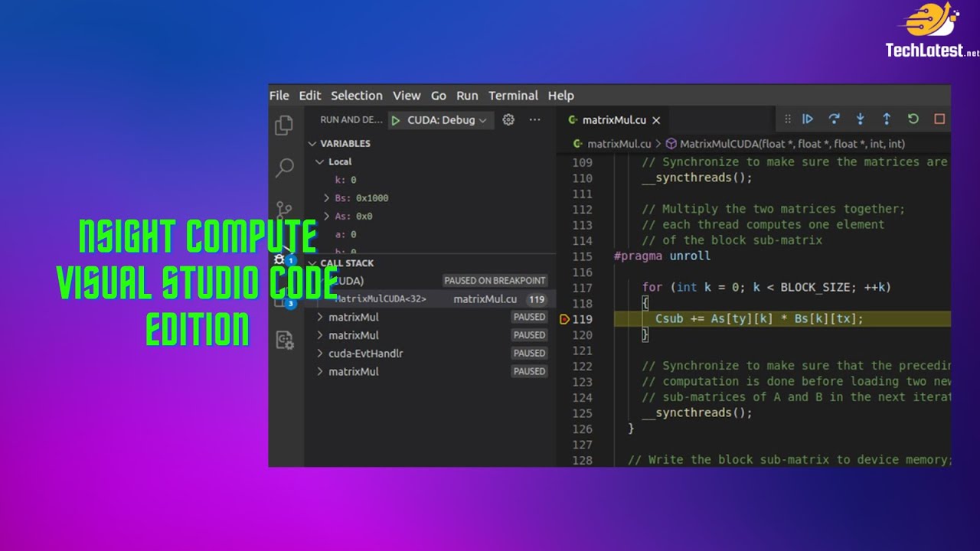Open the Terminal menu
The width and height of the screenshot is (980, 551).
(514, 96)
